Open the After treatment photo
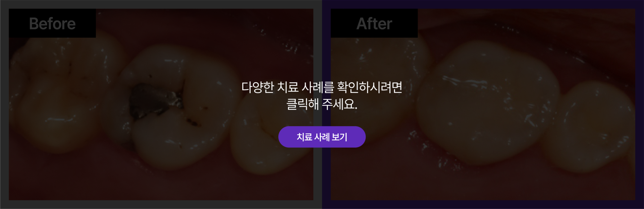This screenshot has height=209, width=644. pos(483,104)
